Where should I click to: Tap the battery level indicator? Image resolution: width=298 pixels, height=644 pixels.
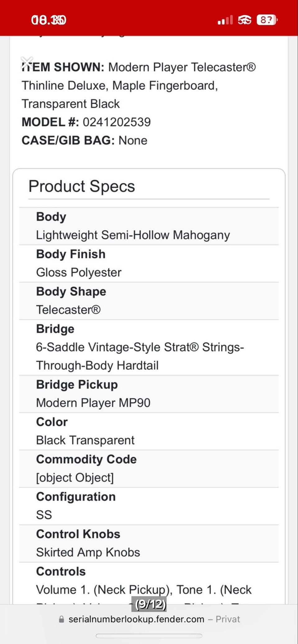(x=267, y=20)
